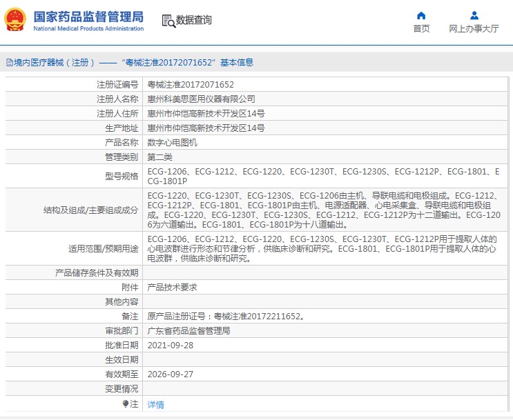Click the 境内医疗器械（注册） breadcrumb heading
This screenshot has width=513, height=420.
coord(55,63)
